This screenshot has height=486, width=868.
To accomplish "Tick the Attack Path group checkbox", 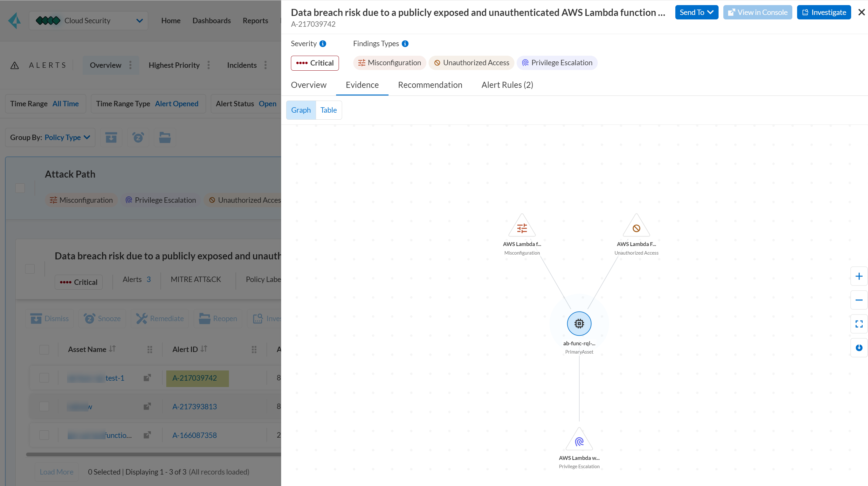I will 20,188.
